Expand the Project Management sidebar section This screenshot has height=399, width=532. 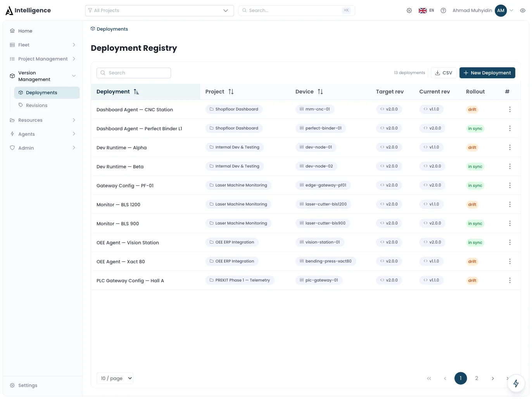pyautogui.click(x=43, y=59)
